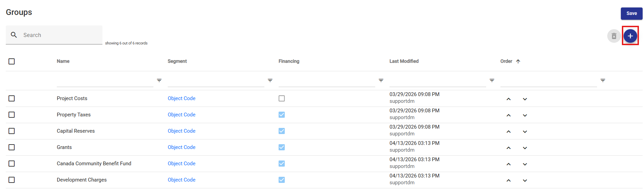This screenshot has width=644, height=189.
Task: Move Capital Reserves up
Action: (509, 132)
